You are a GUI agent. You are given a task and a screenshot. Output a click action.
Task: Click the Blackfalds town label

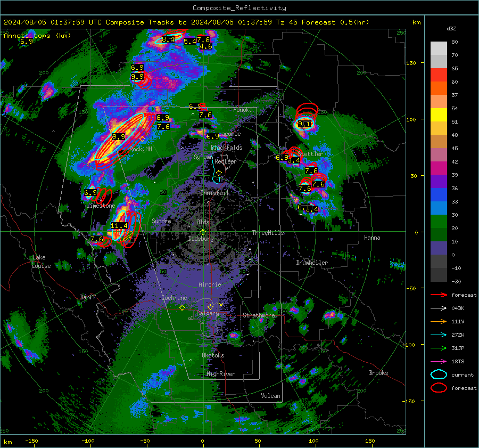[227, 148]
